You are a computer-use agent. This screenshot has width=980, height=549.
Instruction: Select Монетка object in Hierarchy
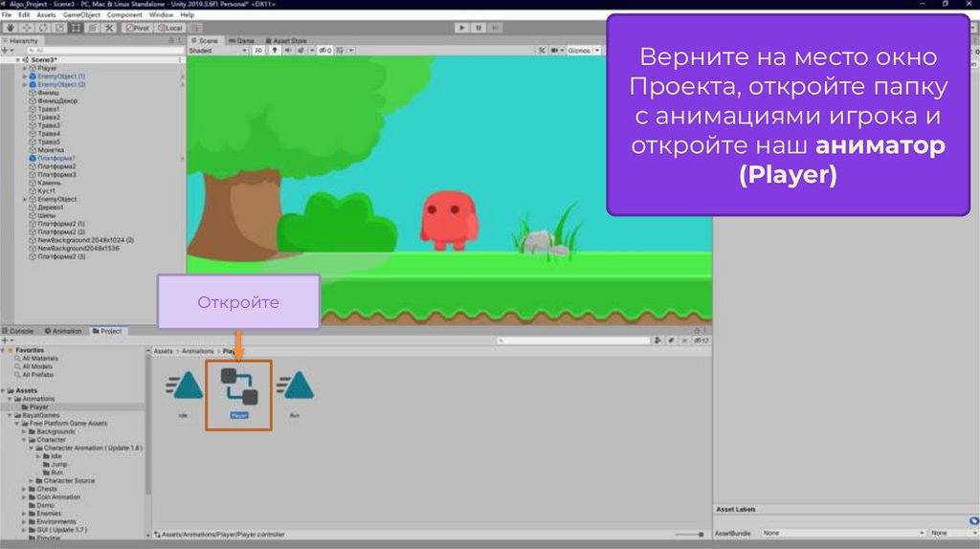click(x=50, y=150)
